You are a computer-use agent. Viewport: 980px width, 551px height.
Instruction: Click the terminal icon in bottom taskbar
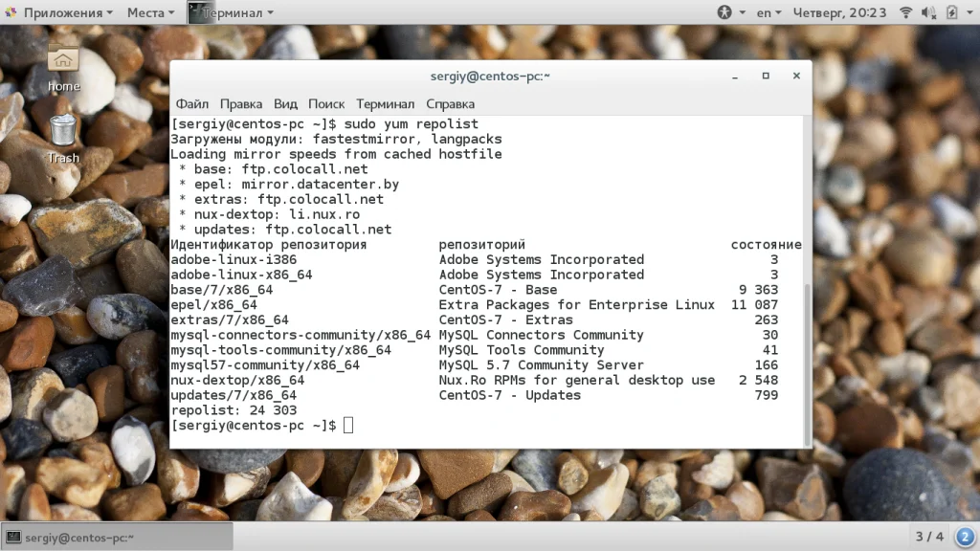click(13, 538)
